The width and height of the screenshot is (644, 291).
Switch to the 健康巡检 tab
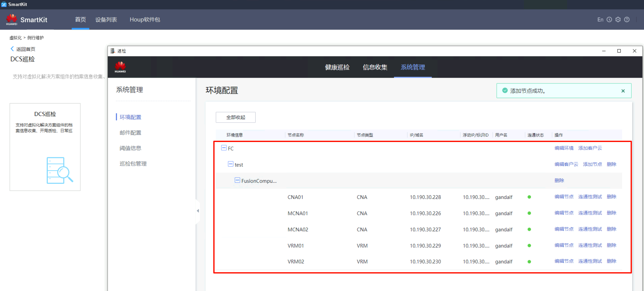click(x=337, y=67)
